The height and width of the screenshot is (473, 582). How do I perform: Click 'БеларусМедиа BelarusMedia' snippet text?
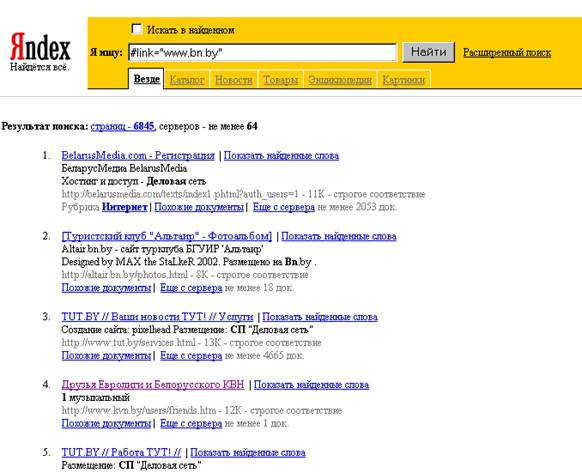pyautogui.click(x=124, y=168)
